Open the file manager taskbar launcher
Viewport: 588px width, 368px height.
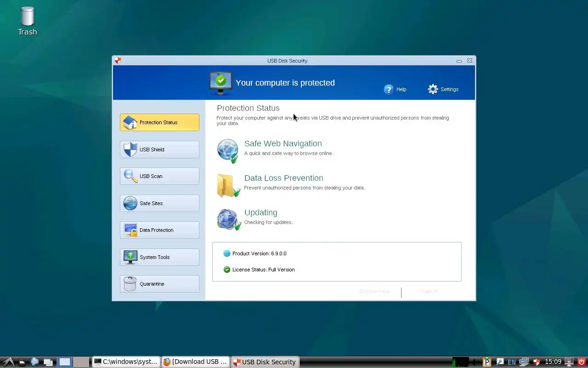click(x=22, y=362)
